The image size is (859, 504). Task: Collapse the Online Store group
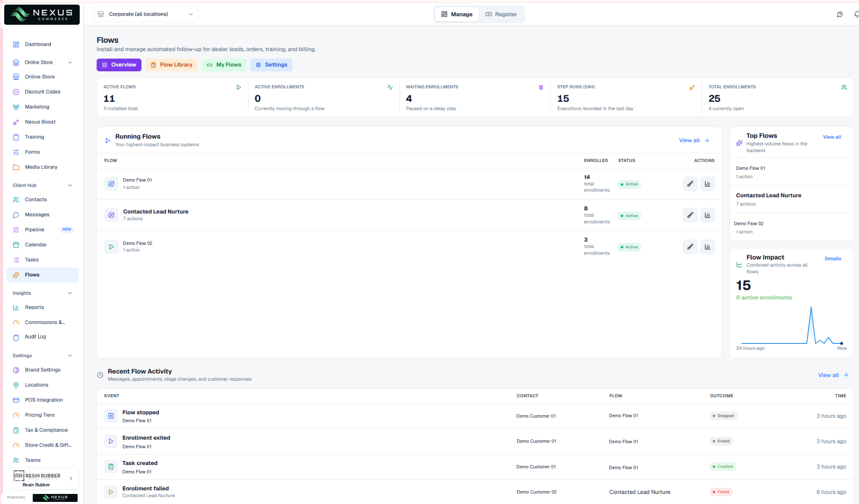click(70, 62)
